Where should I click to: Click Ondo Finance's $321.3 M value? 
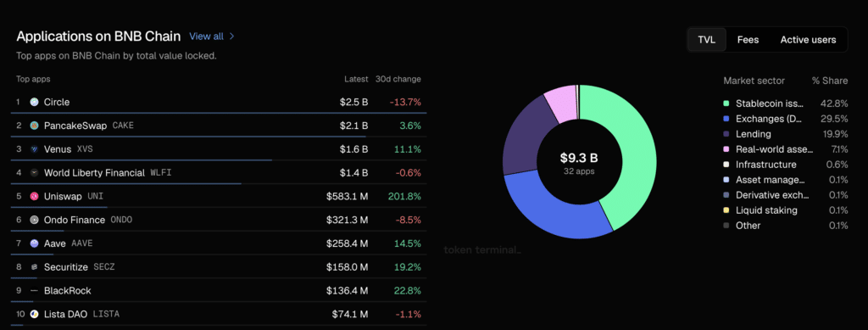[x=347, y=220]
